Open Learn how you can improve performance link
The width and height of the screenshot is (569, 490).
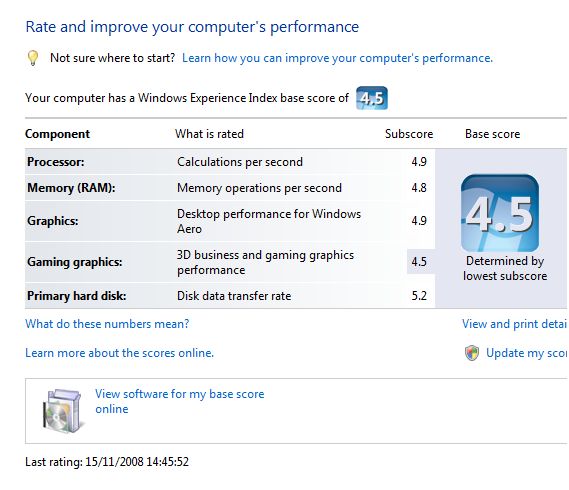[x=337, y=58]
